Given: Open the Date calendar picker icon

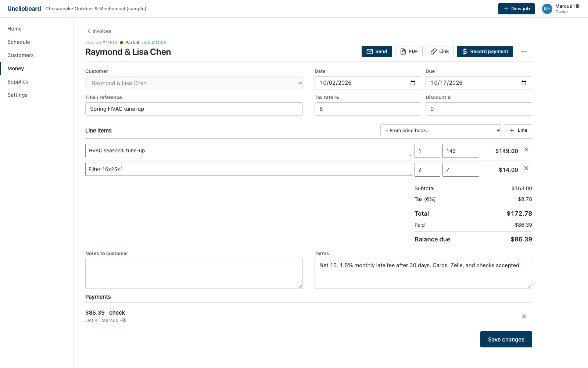Looking at the screenshot, I should click(x=413, y=83).
